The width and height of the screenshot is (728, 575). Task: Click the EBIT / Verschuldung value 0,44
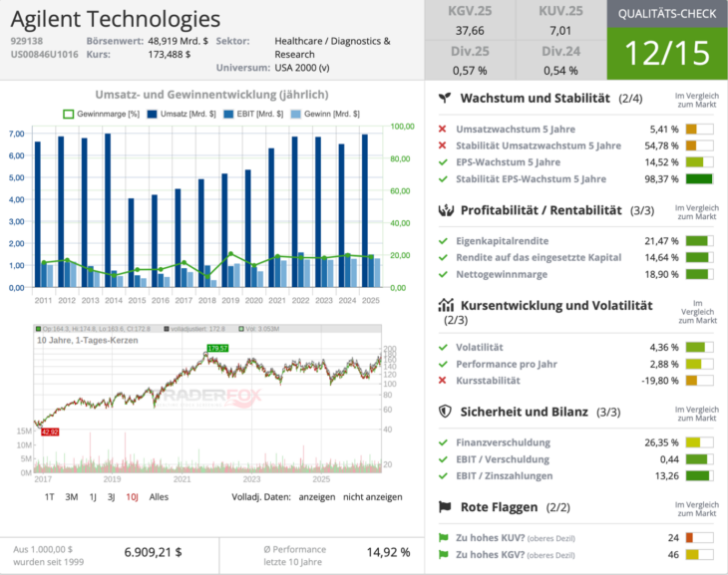(x=669, y=459)
